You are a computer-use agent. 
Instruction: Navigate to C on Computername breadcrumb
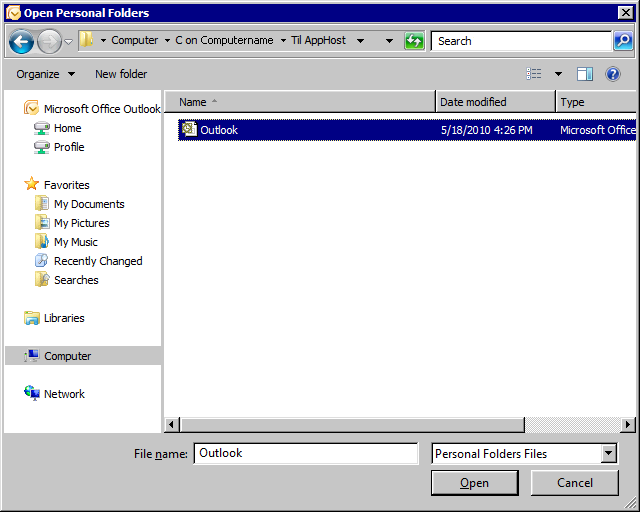click(224, 40)
